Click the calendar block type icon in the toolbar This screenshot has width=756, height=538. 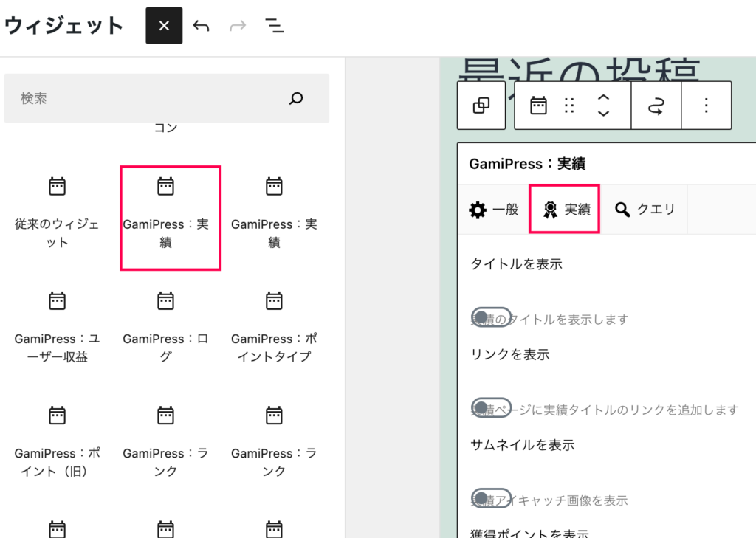(538, 106)
